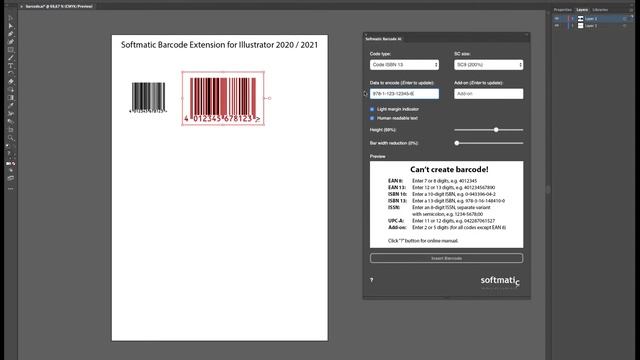This screenshot has width=640, height=360.
Task: Click the Data to encode input field
Action: click(404, 94)
